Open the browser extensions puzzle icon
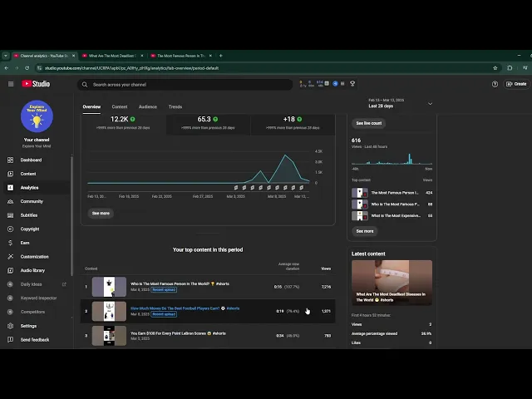 point(510,68)
